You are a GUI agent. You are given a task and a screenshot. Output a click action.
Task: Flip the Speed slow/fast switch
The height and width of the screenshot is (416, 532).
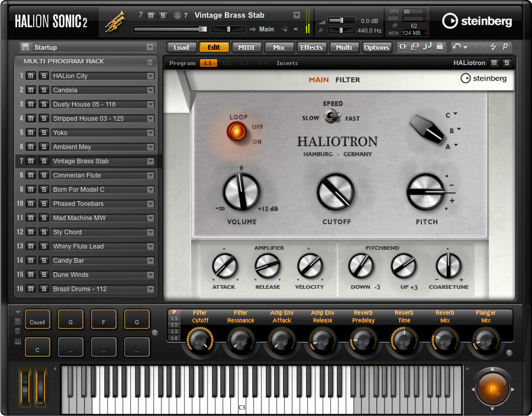click(x=332, y=117)
